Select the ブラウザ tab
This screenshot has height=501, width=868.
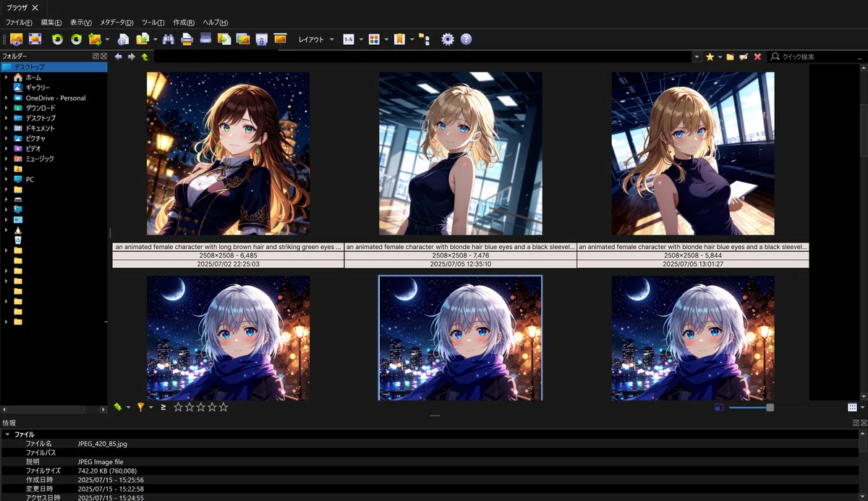[17, 7]
